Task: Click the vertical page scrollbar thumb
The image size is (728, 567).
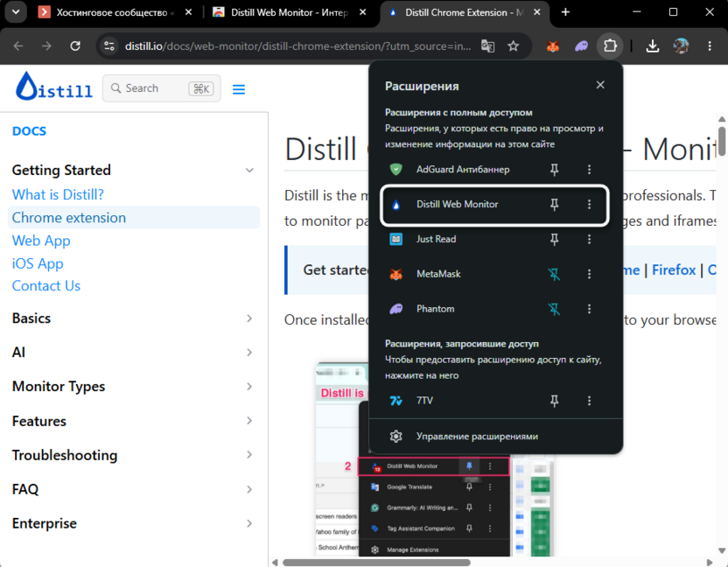Action: (x=722, y=142)
